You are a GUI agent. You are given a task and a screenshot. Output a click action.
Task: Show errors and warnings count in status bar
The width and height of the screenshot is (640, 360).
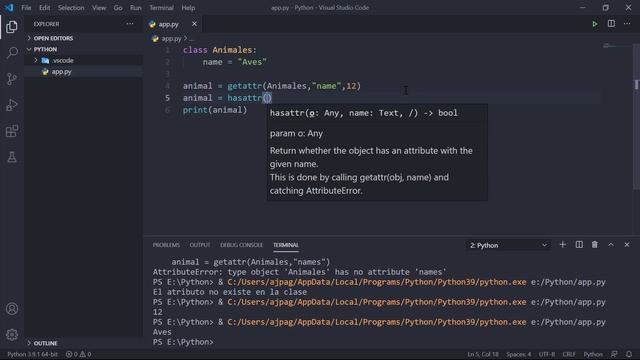pos(78,354)
